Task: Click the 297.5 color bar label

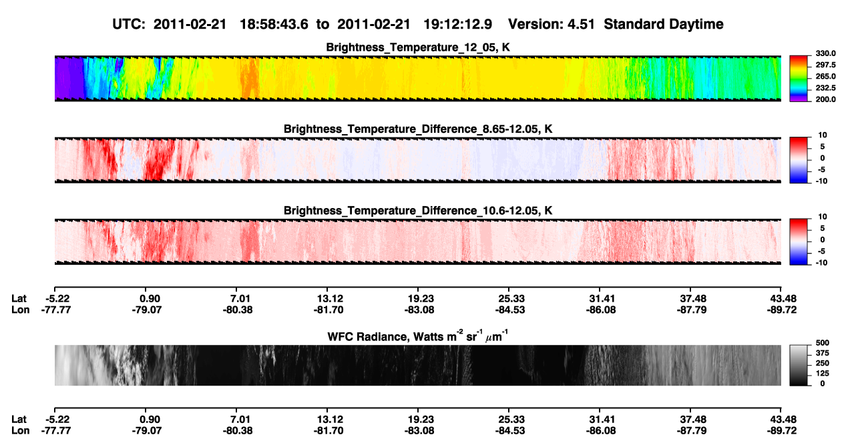Action: click(x=827, y=65)
